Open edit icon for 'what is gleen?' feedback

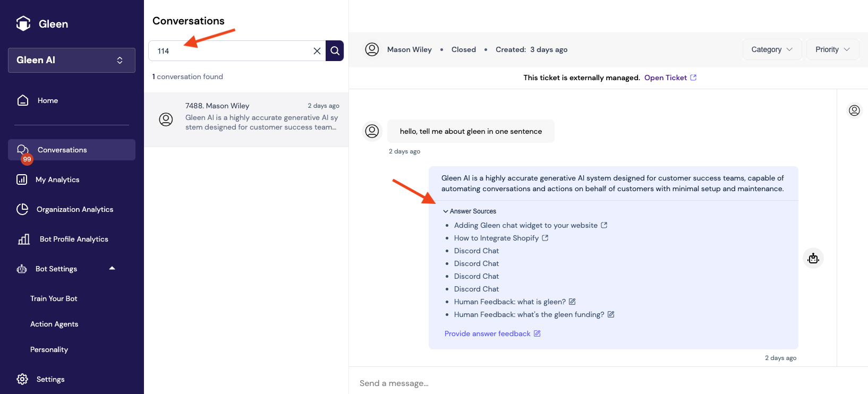[572, 302]
